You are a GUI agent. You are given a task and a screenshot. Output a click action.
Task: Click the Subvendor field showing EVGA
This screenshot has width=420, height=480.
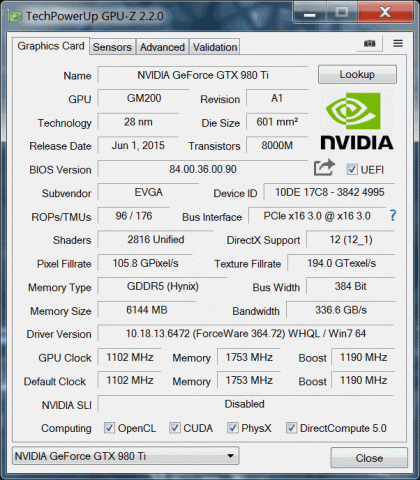[148, 192]
